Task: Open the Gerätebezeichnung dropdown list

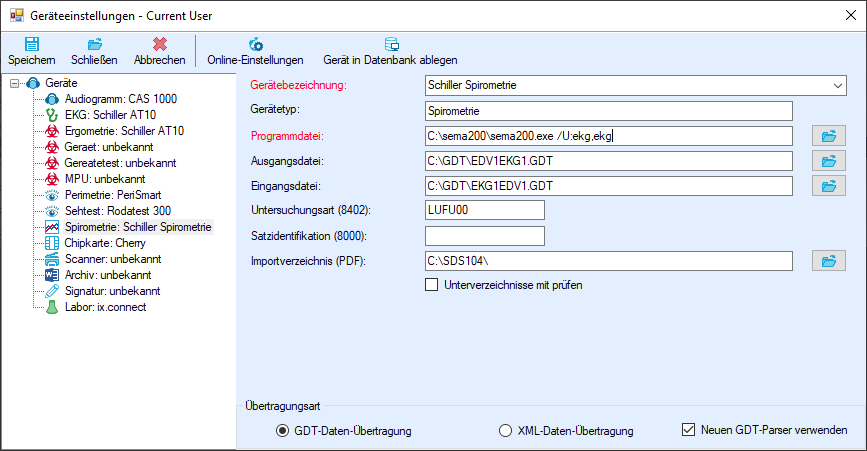Action: [838, 86]
